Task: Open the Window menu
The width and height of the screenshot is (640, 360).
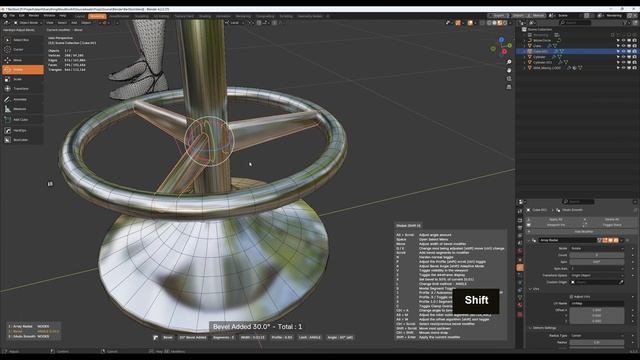Action: click(x=49, y=16)
